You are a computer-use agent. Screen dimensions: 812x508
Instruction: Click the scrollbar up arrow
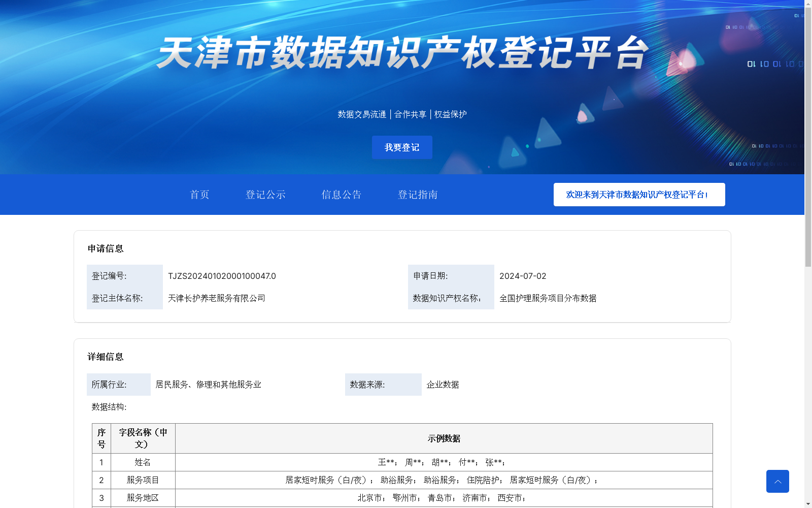pyautogui.click(x=808, y=4)
